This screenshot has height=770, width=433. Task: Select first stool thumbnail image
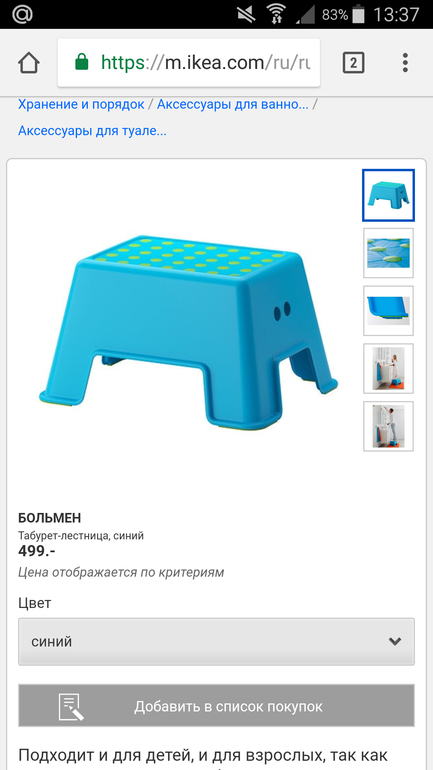click(x=388, y=195)
